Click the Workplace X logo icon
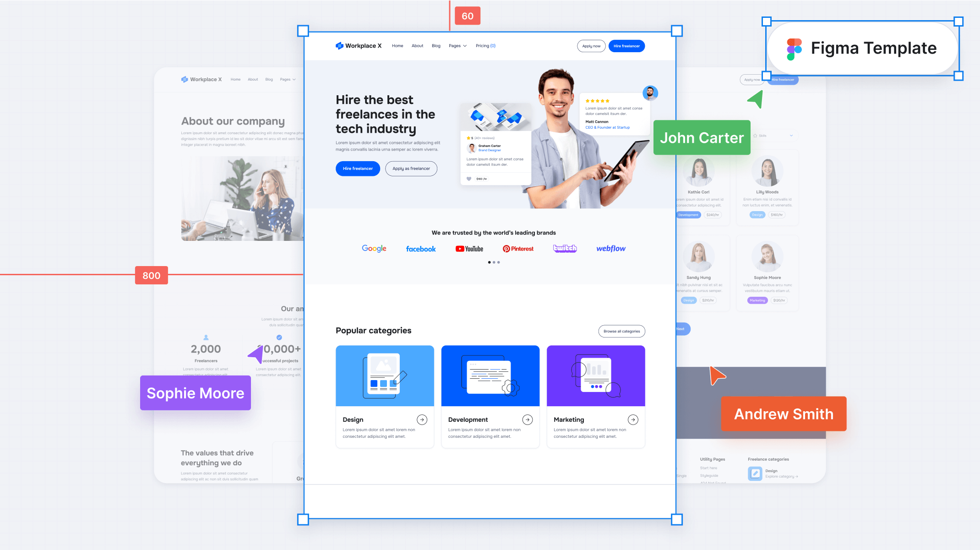The width and height of the screenshot is (980, 550). tap(338, 46)
